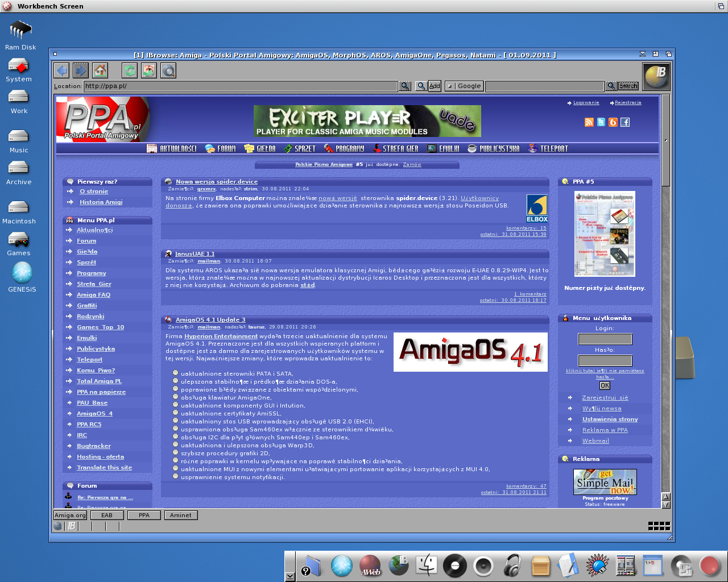Click the PPA #5 magazine cover thumbnail
The image size is (728, 582).
(x=605, y=234)
